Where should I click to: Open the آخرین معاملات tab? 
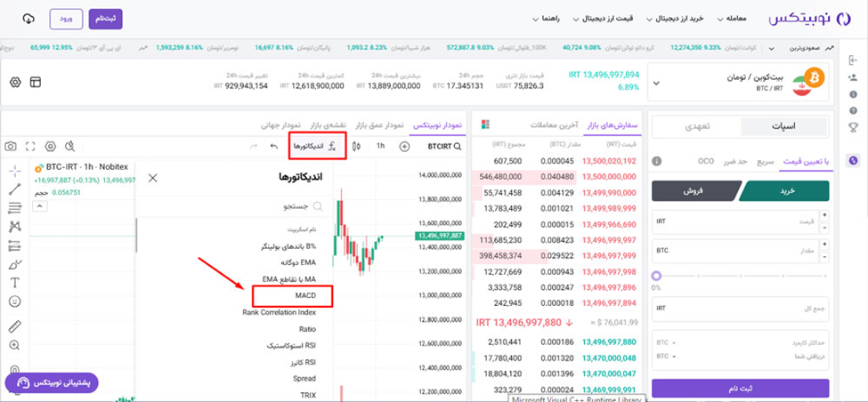point(554,125)
